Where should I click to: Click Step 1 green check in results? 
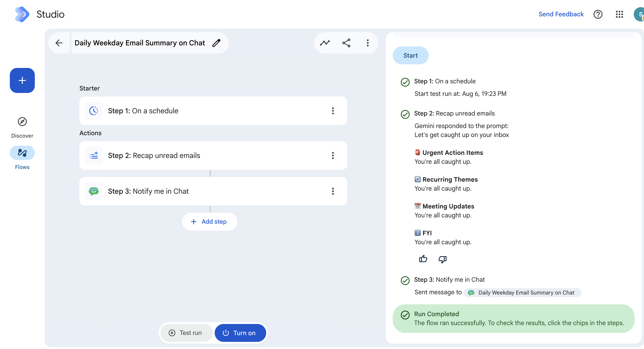[405, 82]
